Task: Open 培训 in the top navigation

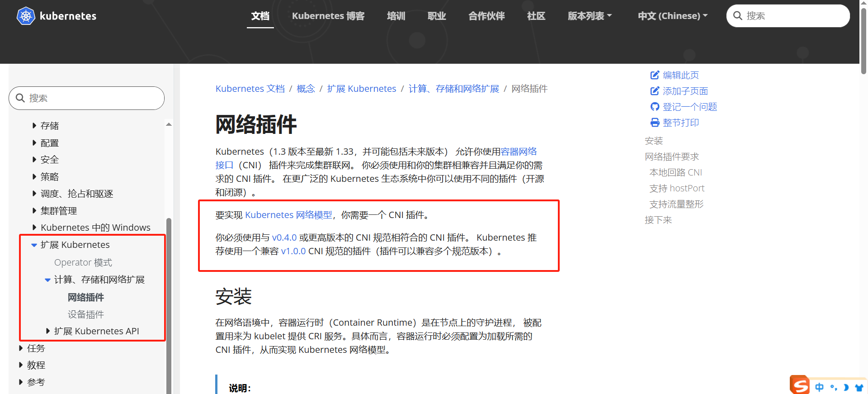Action: tap(396, 16)
